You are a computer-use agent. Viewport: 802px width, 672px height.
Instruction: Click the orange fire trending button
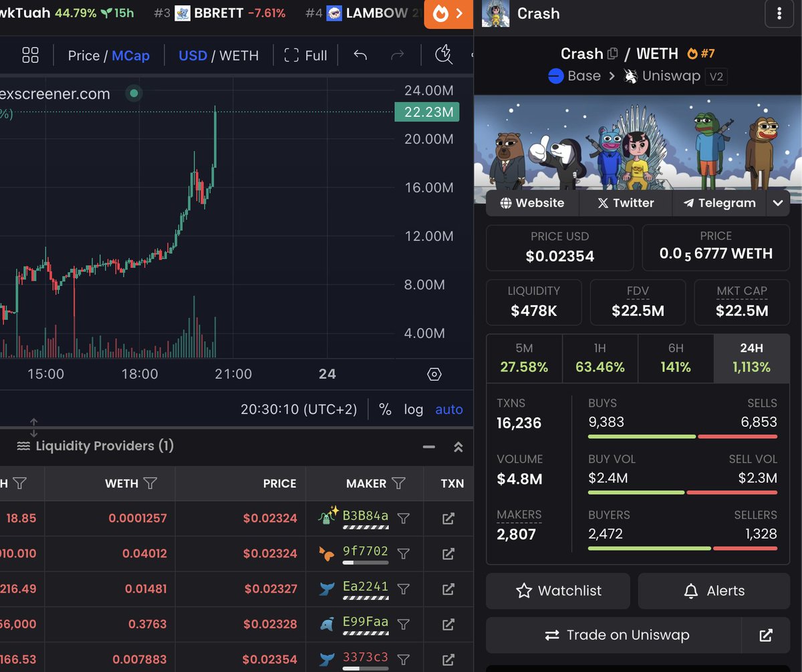pyautogui.click(x=448, y=14)
